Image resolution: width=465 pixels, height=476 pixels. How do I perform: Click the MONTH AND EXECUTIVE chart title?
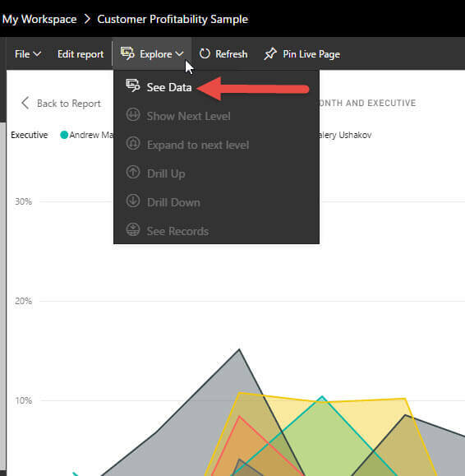coord(367,103)
